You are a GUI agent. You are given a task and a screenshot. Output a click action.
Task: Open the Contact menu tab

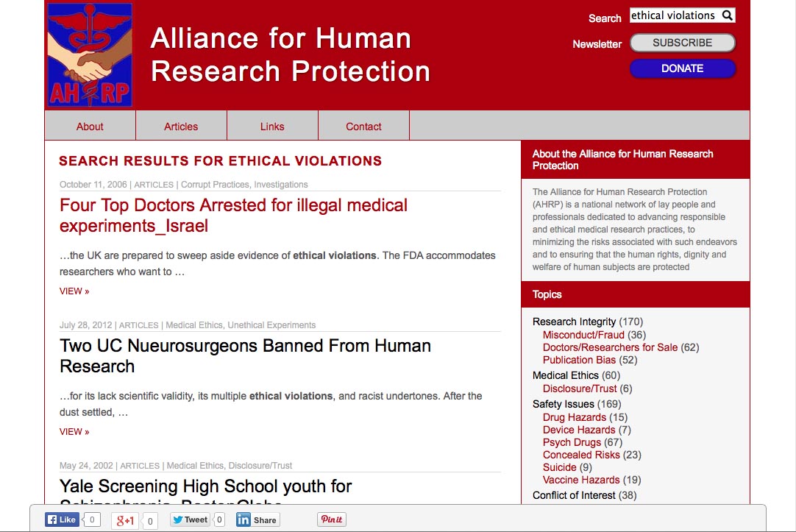363,127
